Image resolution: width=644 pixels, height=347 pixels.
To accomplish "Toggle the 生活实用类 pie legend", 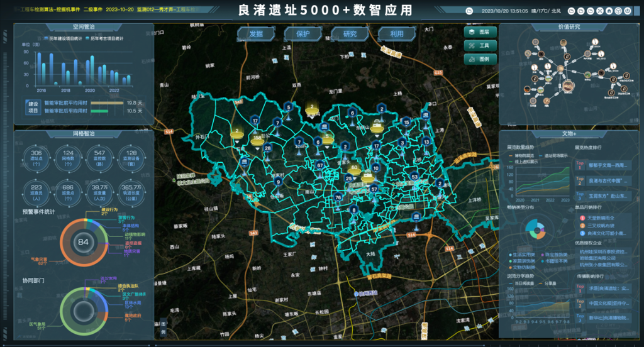I will [522, 255].
